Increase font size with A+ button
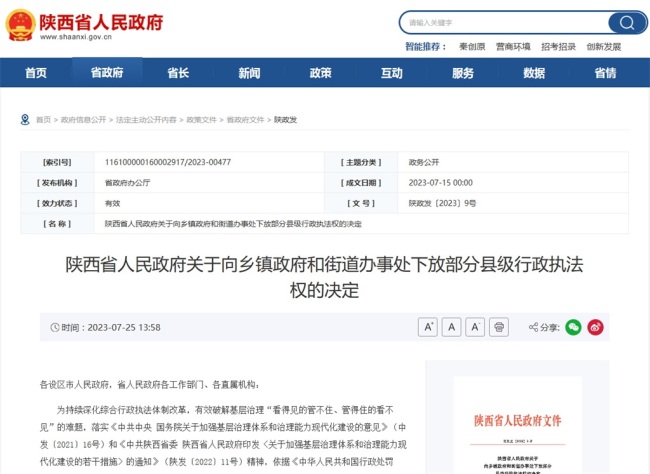650x474 pixels. click(428, 327)
